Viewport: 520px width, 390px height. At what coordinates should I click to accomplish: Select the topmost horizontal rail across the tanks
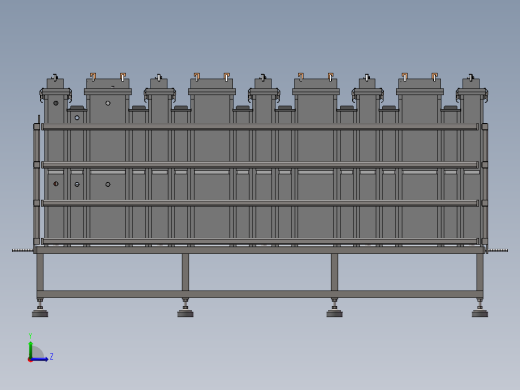click(260, 126)
